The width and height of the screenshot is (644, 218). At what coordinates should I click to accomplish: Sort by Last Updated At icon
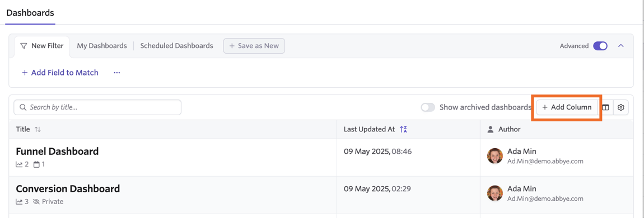pyautogui.click(x=403, y=130)
